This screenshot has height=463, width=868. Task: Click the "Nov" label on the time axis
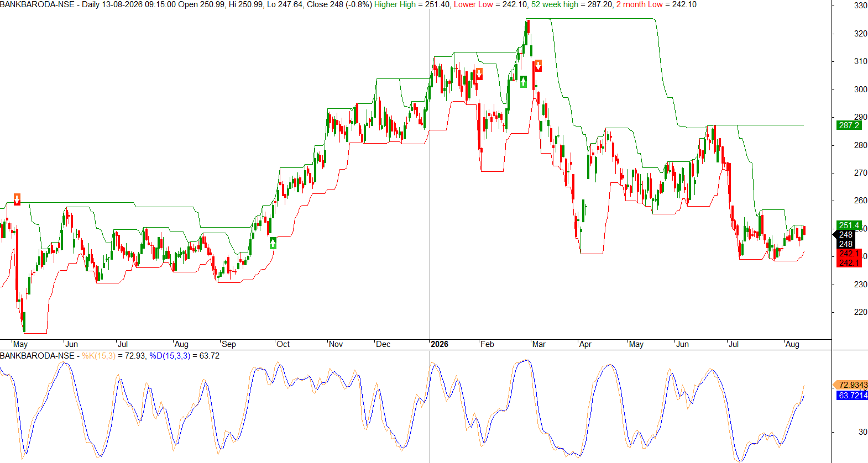tap(336, 344)
